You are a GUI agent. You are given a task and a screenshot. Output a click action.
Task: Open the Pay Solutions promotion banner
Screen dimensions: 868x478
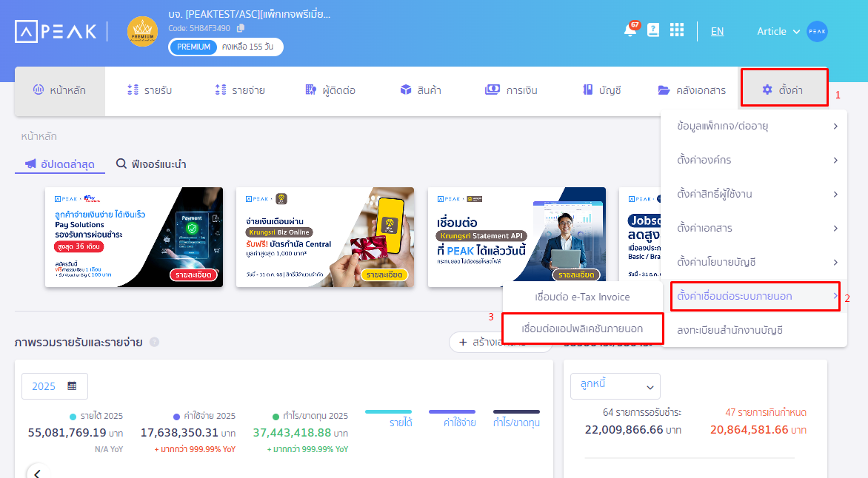coord(133,237)
